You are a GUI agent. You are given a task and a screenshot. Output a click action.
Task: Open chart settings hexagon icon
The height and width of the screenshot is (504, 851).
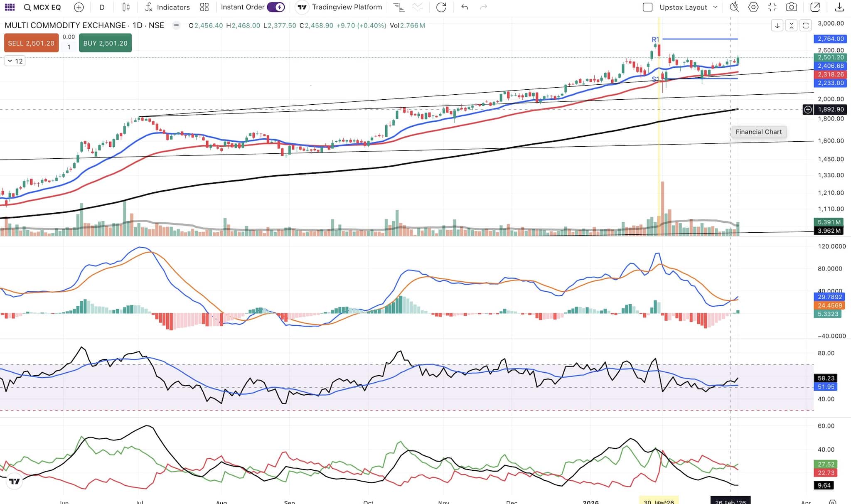point(753,7)
